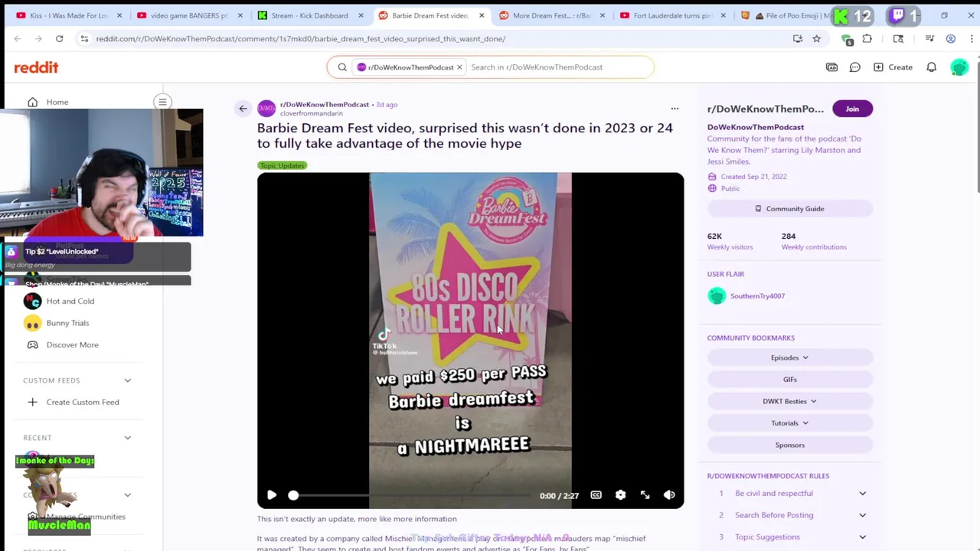Open cloverfrommandarin's profile
980x551 pixels.
[311, 113]
